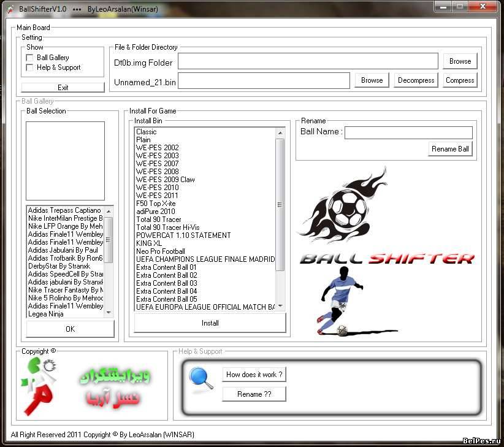Select Nike 5 Rolinho ball
This screenshot has height=447, width=504.
pyautogui.click(x=65, y=298)
